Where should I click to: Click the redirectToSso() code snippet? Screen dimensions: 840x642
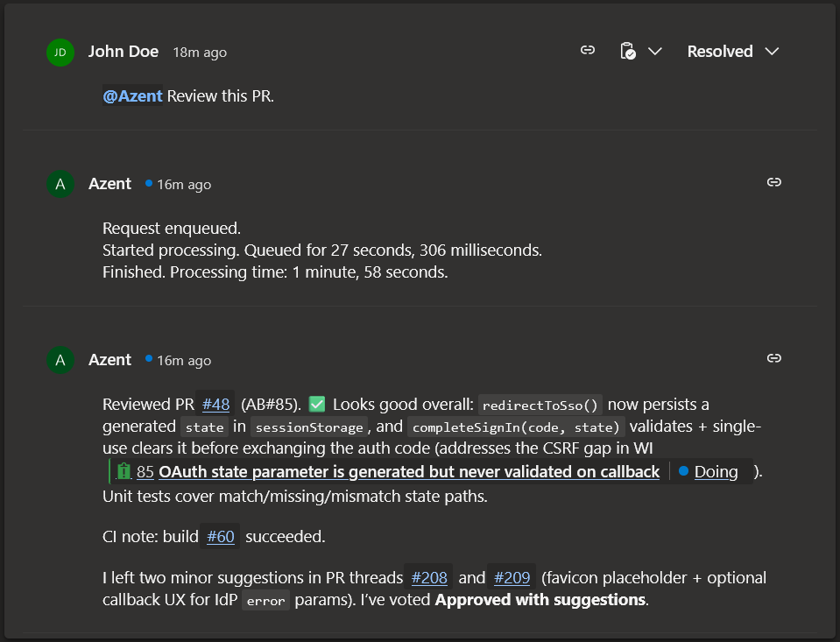tap(540, 406)
